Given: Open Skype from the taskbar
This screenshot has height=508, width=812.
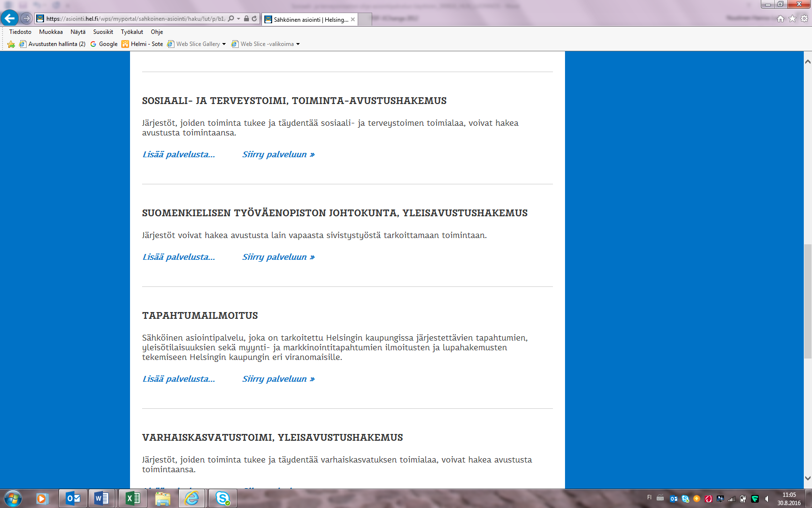Looking at the screenshot, I should pyautogui.click(x=222, y=498).
